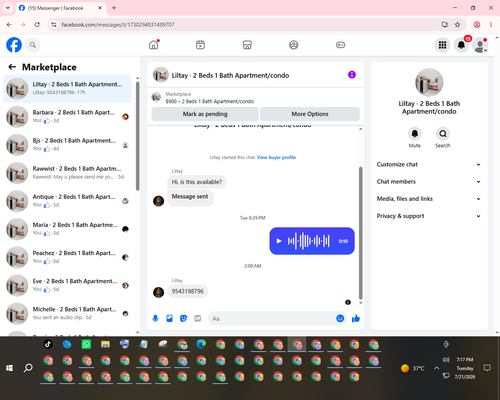Open the Facebook search magnifier icon
The width and height of the screenshot is (500, 400).
[33, 45]
